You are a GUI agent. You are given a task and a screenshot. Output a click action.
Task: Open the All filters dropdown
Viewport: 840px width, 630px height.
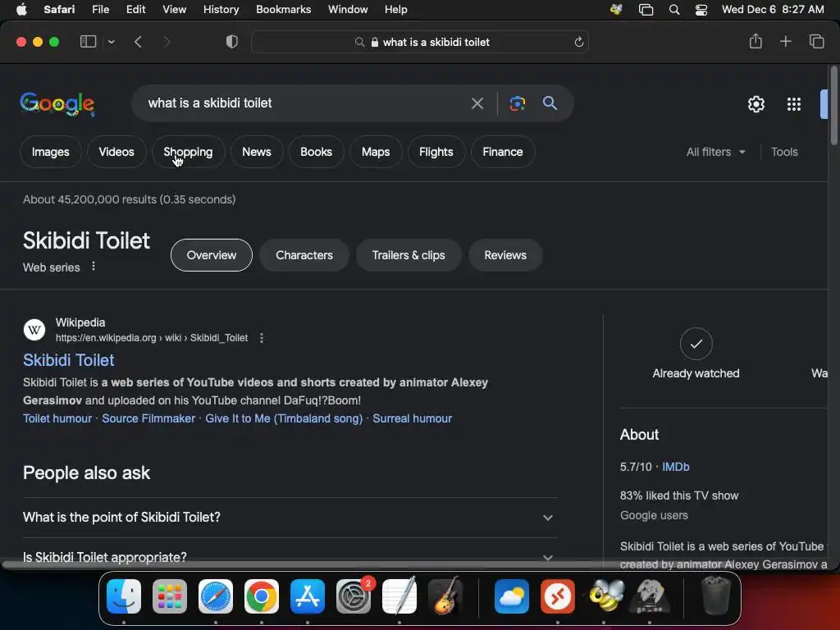click(715, 152)
